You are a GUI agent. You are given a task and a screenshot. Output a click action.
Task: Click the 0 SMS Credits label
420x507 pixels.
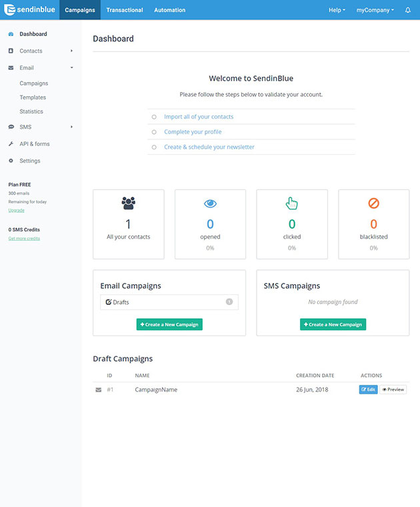coord(24,229)
